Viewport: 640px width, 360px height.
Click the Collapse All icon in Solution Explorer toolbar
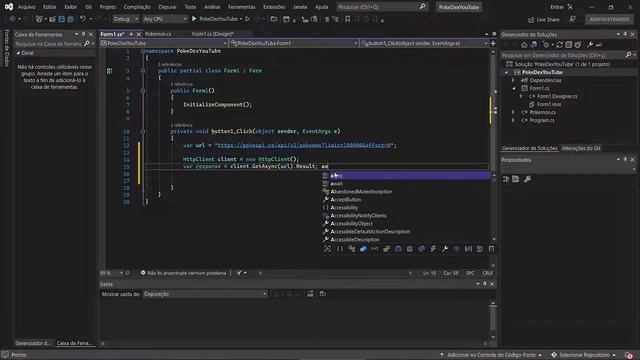[x=569, y=45]
